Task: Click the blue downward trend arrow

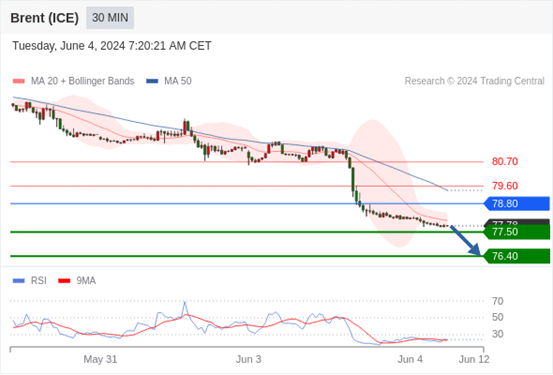Action: point(466,240)
